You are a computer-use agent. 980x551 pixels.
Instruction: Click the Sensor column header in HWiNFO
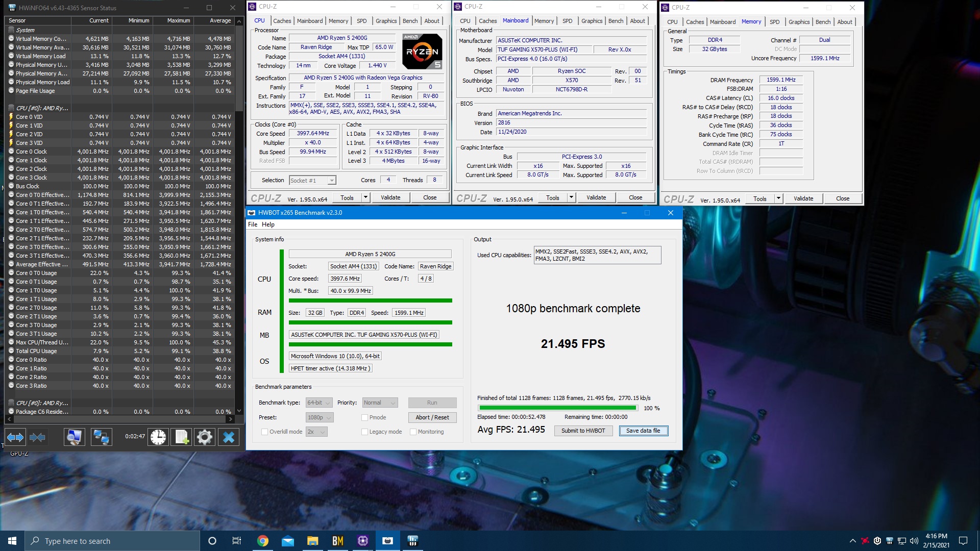pos(38,20)
